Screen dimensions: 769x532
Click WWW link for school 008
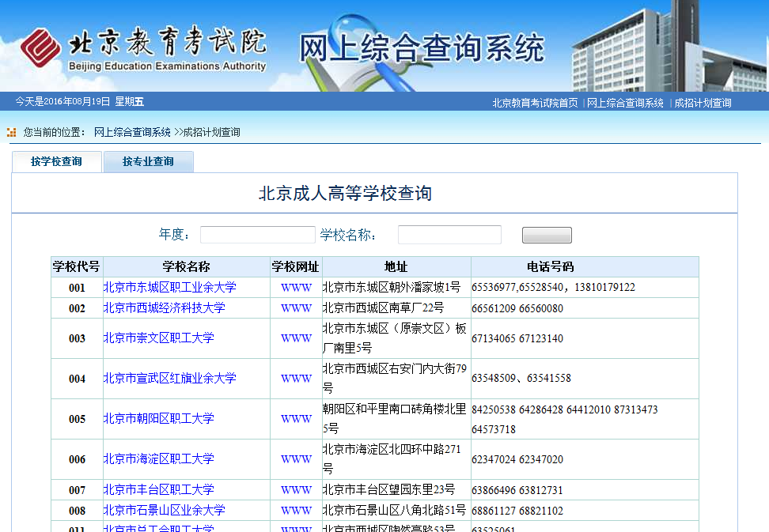tap(296, 510)
